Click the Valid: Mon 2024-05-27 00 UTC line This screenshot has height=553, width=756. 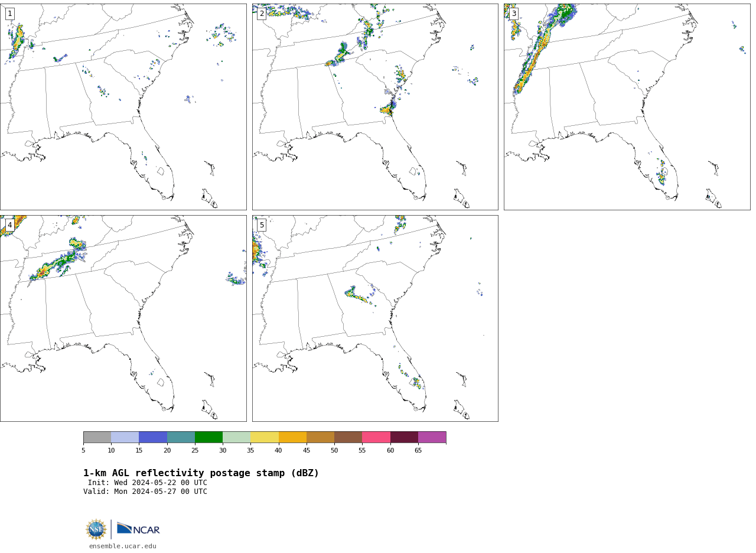(145, 492)
